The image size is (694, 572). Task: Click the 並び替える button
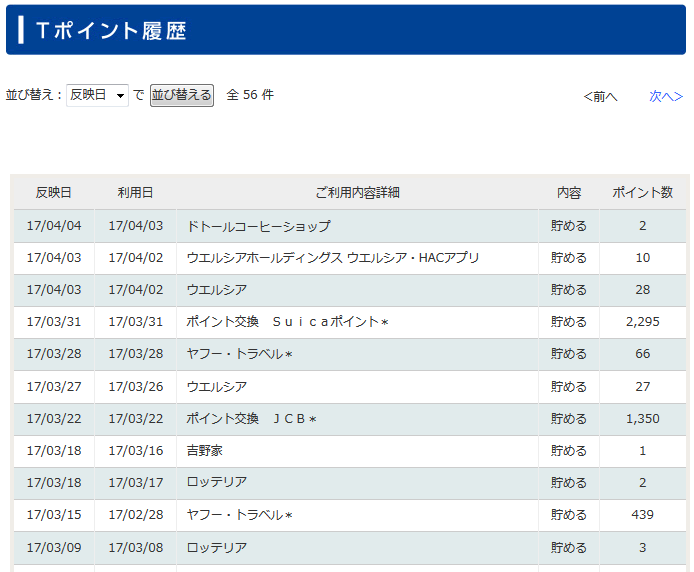182,95
